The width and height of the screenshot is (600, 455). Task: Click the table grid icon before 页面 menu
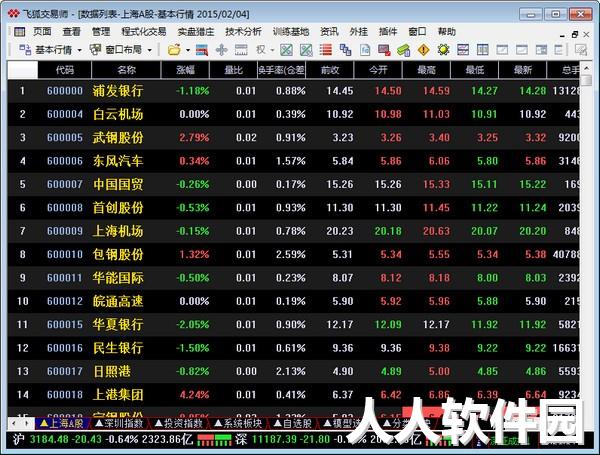coord(20,32)
